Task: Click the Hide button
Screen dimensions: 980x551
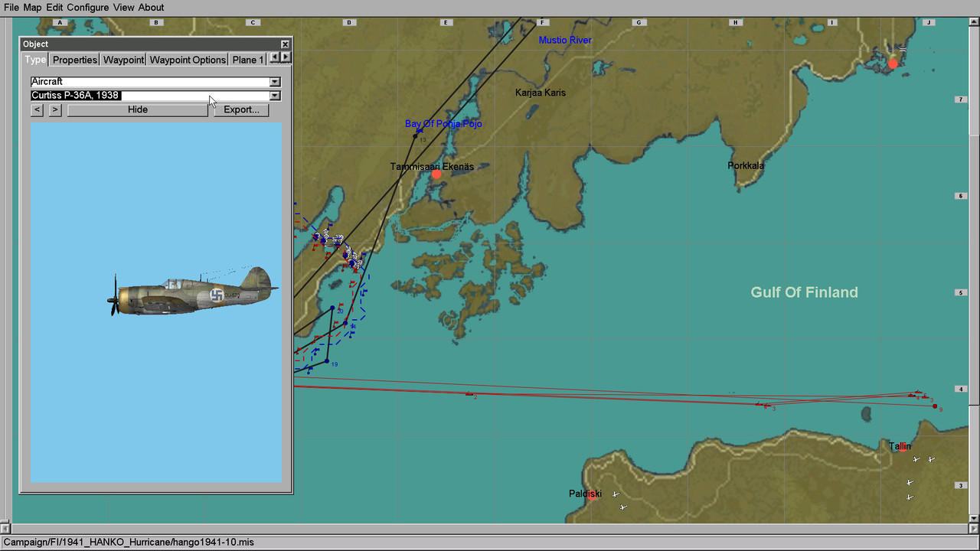Action: [138, 109]
